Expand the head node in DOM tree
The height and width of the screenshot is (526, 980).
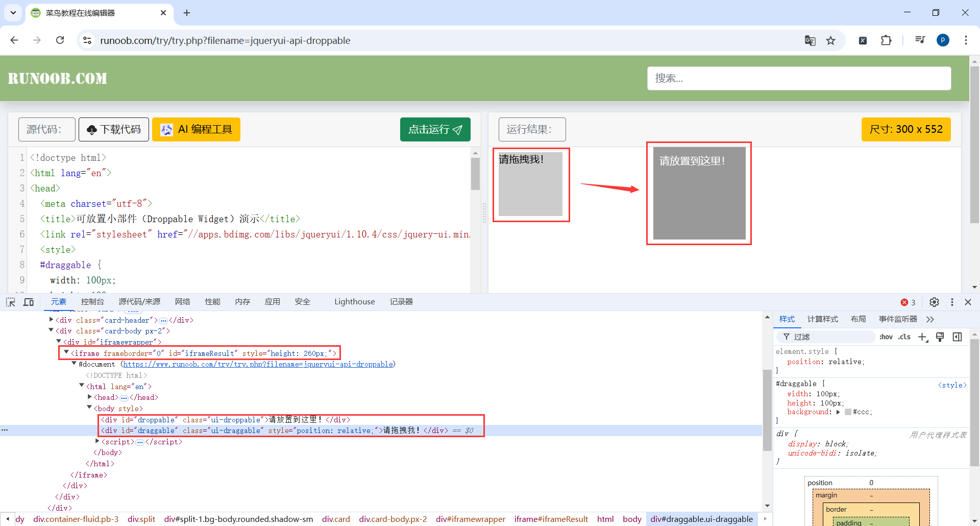(x=89, y=397)
